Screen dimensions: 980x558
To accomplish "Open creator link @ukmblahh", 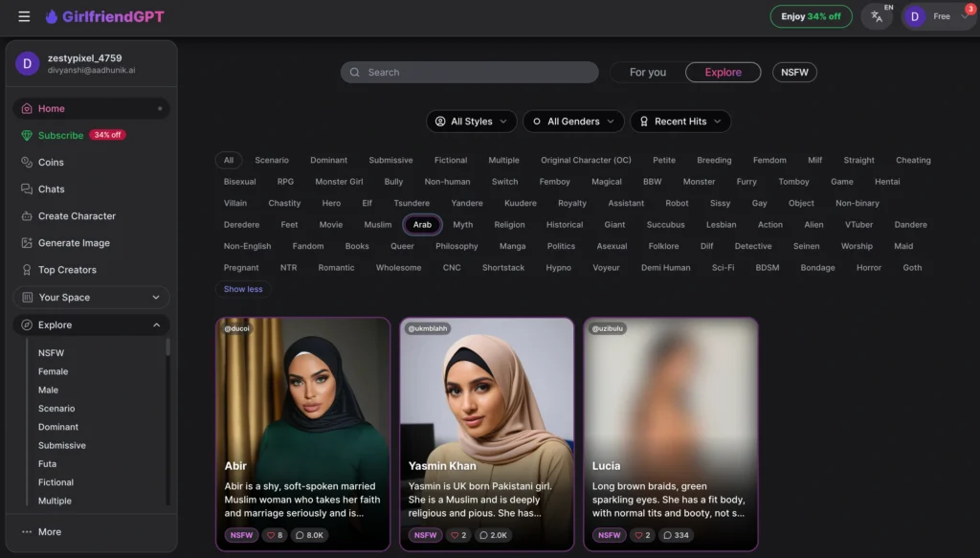I will (428, 328).
